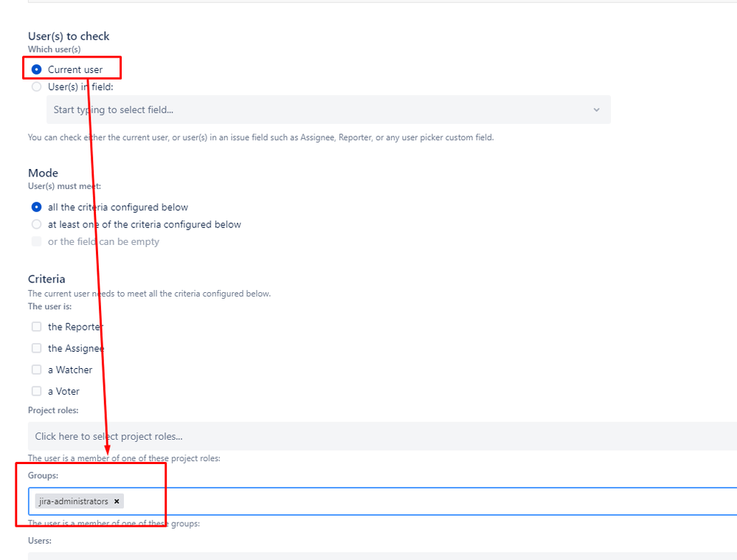Enable the "or the field can be empty" checkbox
737x560 pixels.
pos(36,241)
